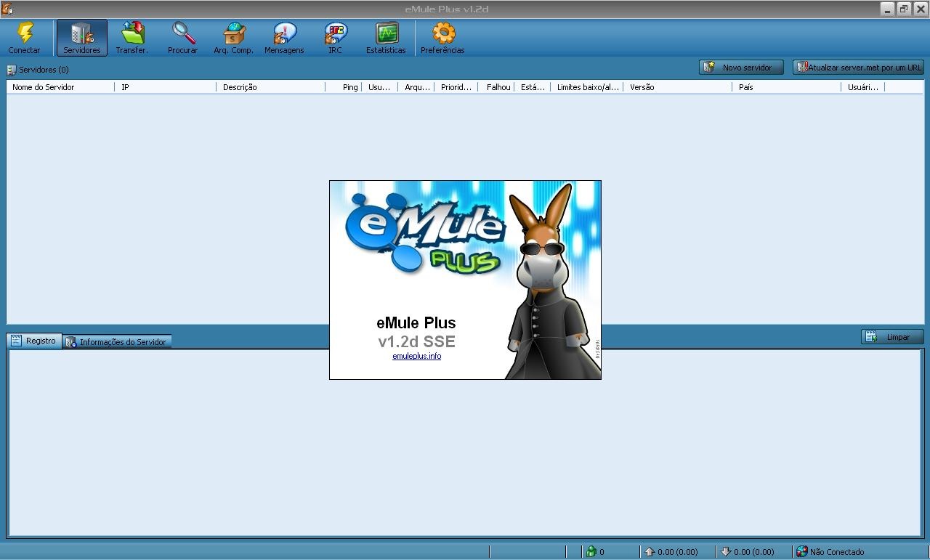Sort by Ping column header
930x560 pixels.
[x=344, y=87]
